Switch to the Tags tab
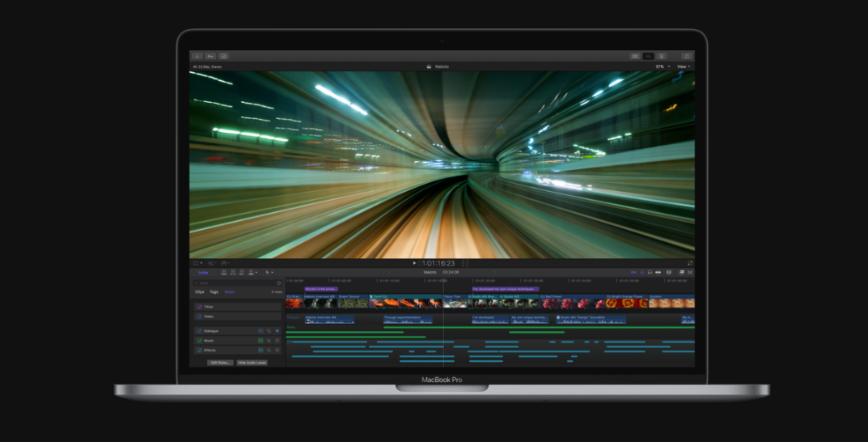 pos(214,291)
